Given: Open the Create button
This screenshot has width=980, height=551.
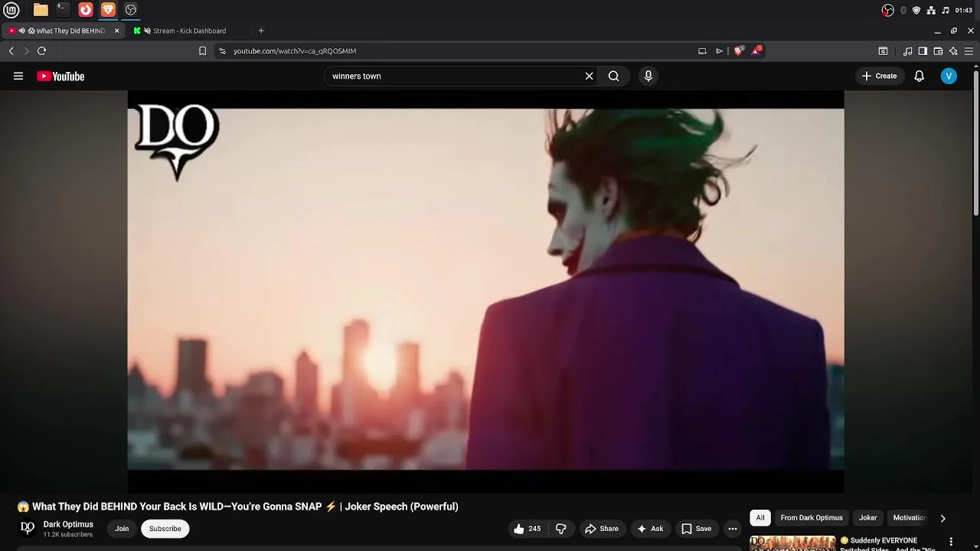Looking at the screenshot, I should click(879, 76).
